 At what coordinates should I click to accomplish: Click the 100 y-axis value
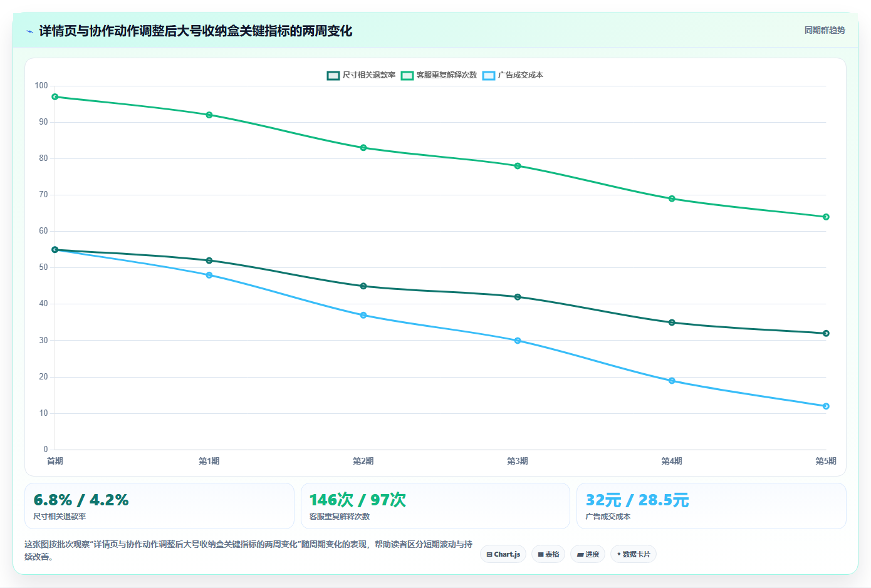pos(41,86)
